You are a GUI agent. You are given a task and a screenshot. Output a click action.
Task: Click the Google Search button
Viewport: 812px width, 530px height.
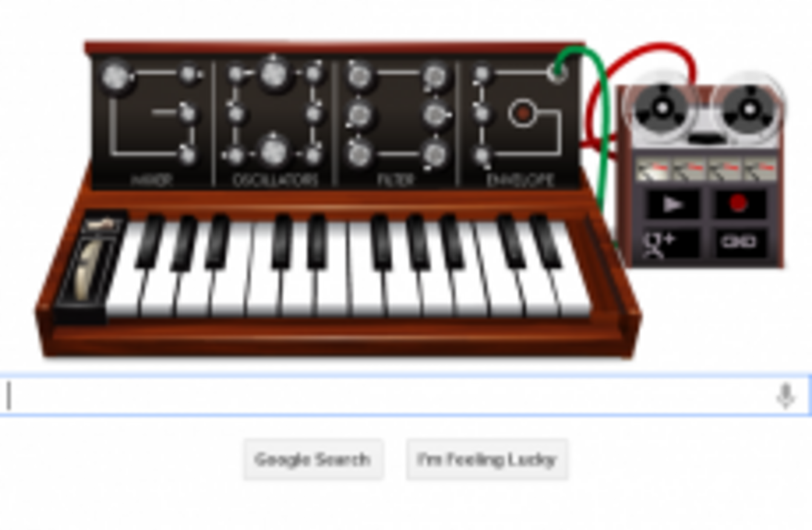point(313,460)
